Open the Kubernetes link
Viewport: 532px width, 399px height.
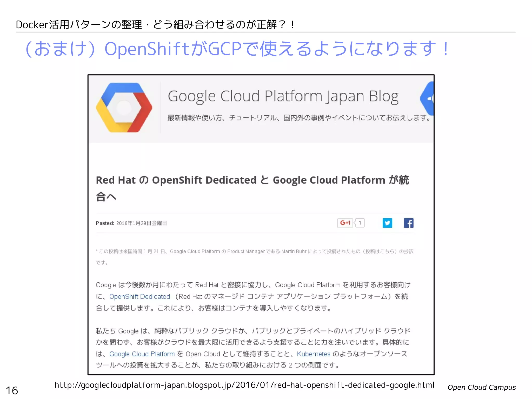314,354
